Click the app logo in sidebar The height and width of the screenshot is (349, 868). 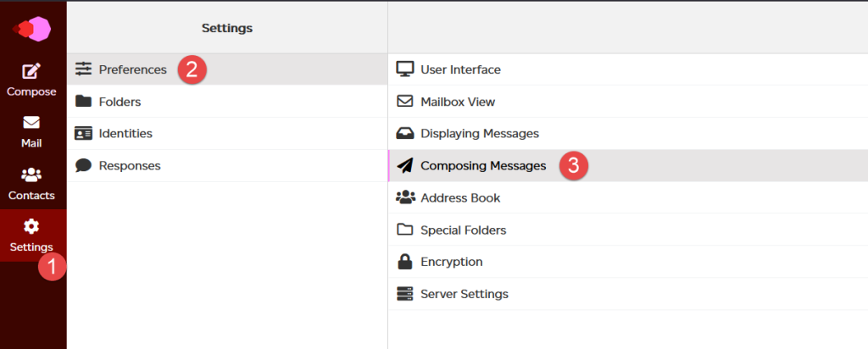[31, 29]
